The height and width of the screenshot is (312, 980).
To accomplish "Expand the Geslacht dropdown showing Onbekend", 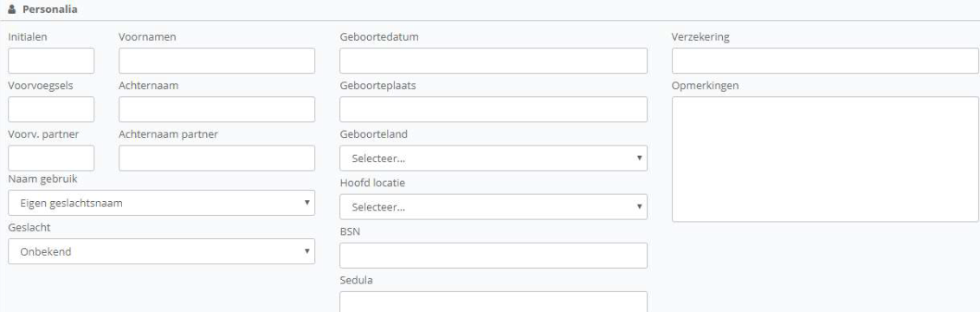I will (161, 251).
